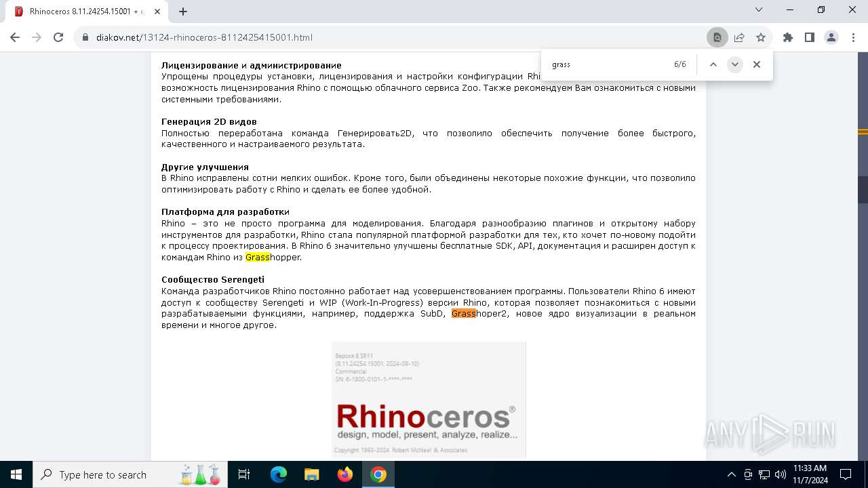Click the Rhinoceros splash screen image
868x488 pixels.
[429, 399]
